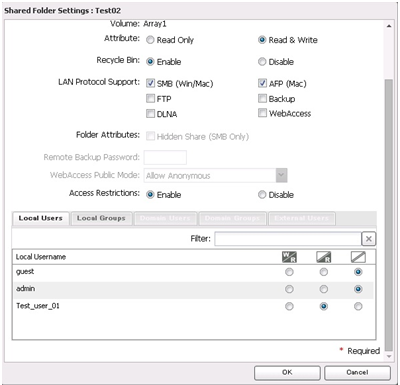Give guest read-only access

click(323, 272)
